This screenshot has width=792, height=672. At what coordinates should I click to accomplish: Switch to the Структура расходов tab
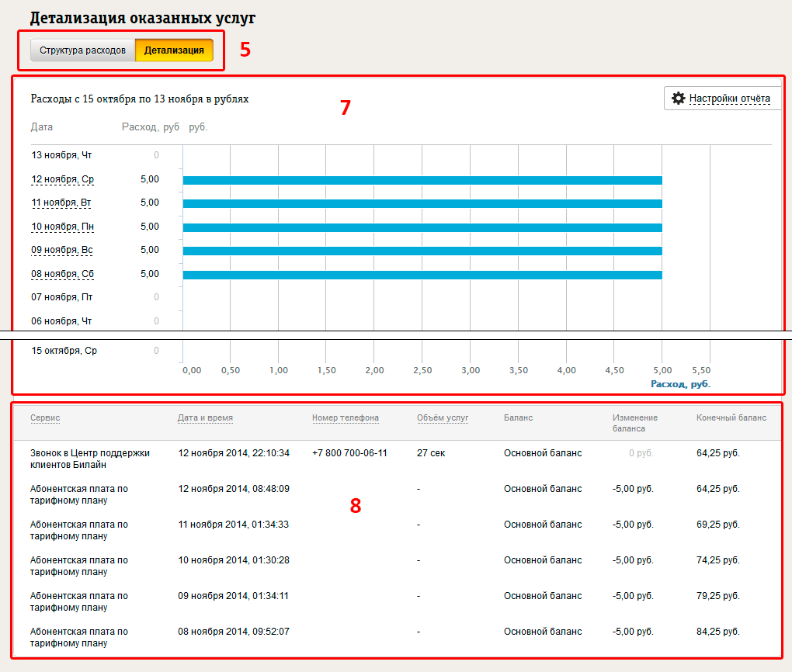[x=82, y=50]
